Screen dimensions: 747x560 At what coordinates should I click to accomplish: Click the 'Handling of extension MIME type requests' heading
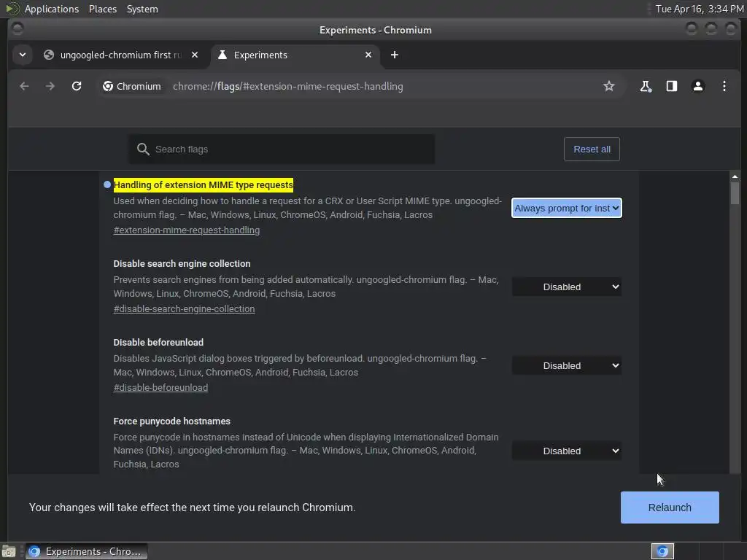204,184
